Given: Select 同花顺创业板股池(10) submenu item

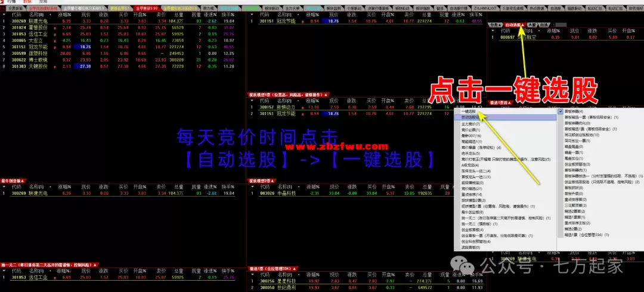Looking at the screenshot, I should pyautogui.click(x=582, y=135).
